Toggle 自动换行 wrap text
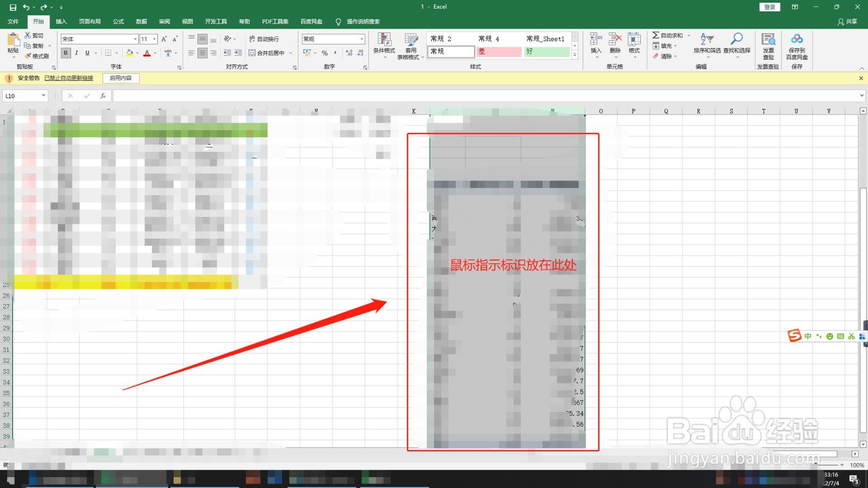This screenshot has height=488, width=868. [264, 39]
